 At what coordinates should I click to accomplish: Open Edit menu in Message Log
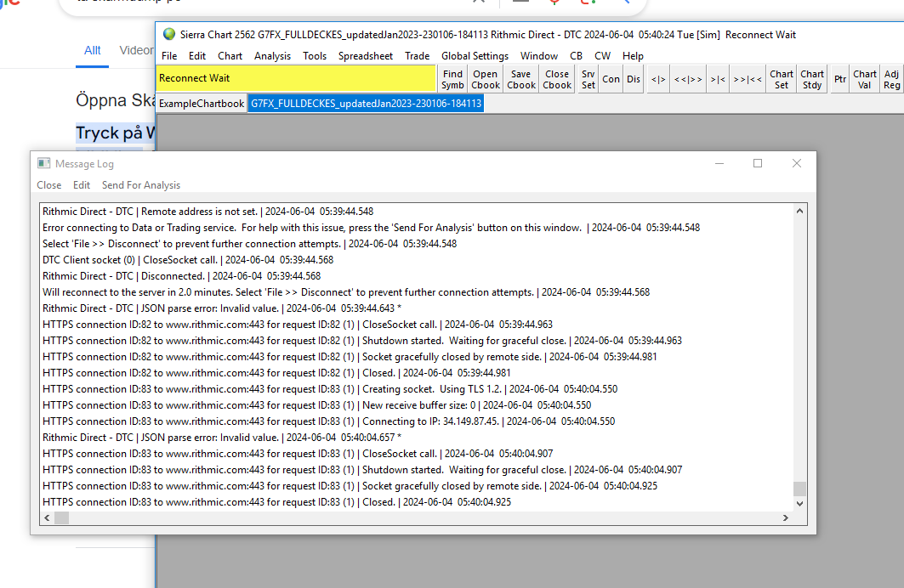pyautogui.click(x=82, y=185)
